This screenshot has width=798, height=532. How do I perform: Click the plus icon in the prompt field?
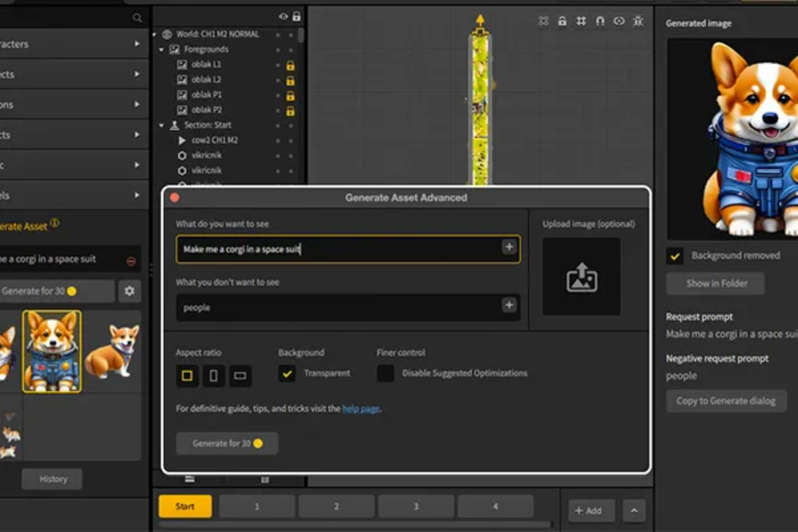[509, 247]
